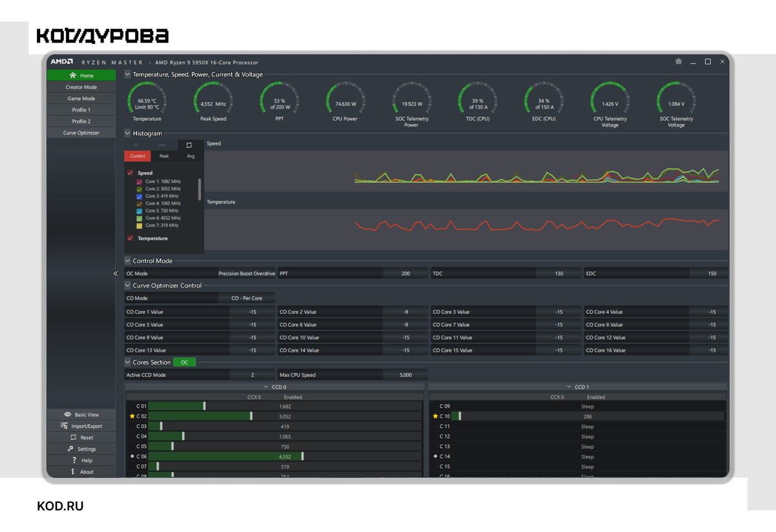Click Max CPU Speed value 5,000
The width and height of the screenshot is (776, 532).
click(x=405, y=375)
